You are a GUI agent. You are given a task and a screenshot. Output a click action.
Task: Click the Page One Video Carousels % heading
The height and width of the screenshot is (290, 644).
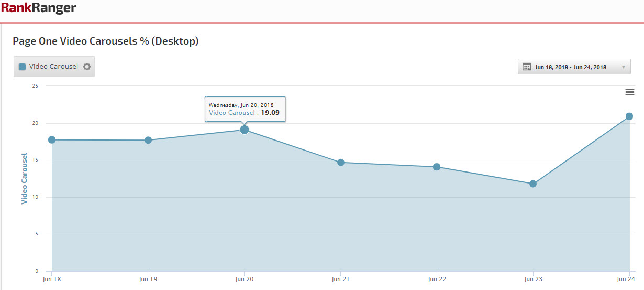click(x=105, y=41)
